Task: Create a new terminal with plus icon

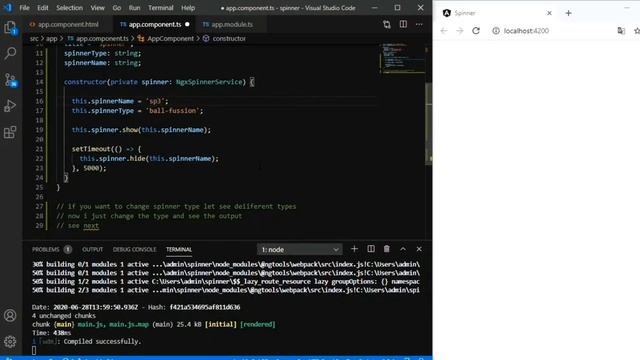Action: [x=354, y=249]
